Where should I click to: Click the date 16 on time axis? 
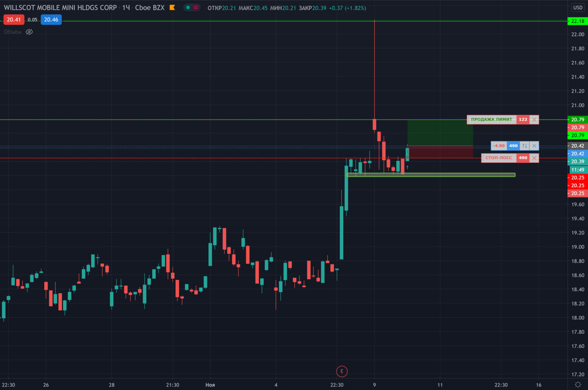(x=539, y=385)
